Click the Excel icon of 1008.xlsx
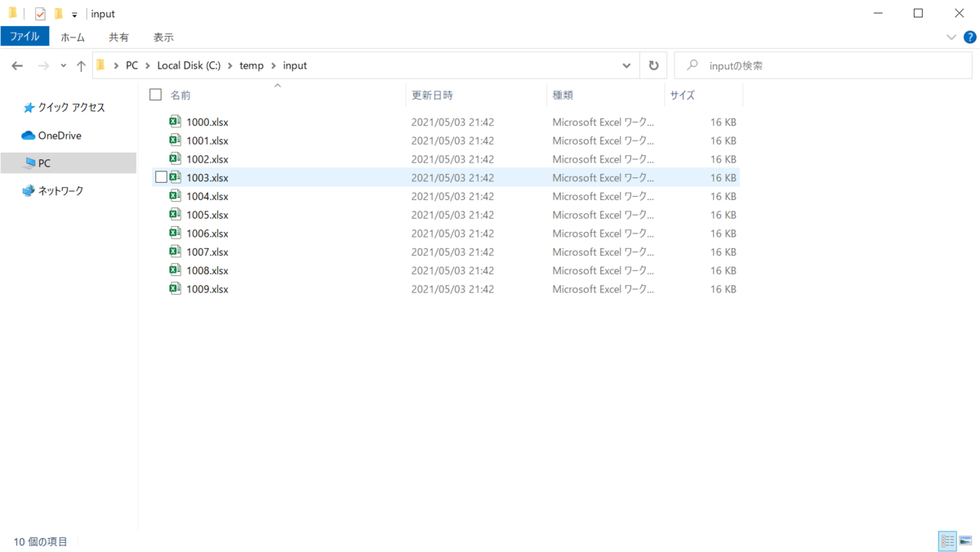Screen dimensions: 980x552 (175, 270)
